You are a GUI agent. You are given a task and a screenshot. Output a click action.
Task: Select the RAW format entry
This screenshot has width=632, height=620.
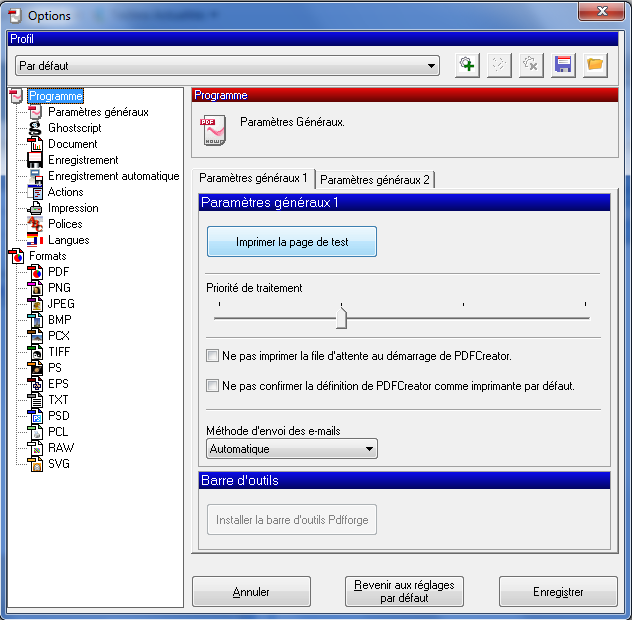click(x=61, y=448)
